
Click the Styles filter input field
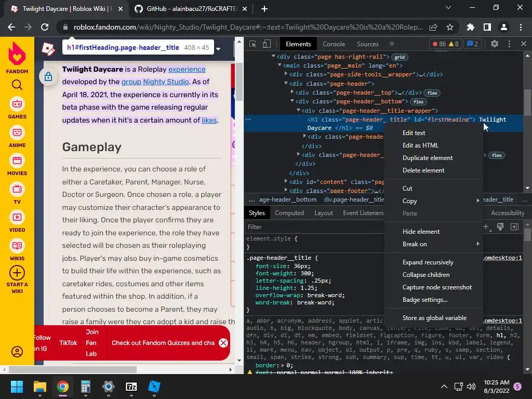pos(314,227)
